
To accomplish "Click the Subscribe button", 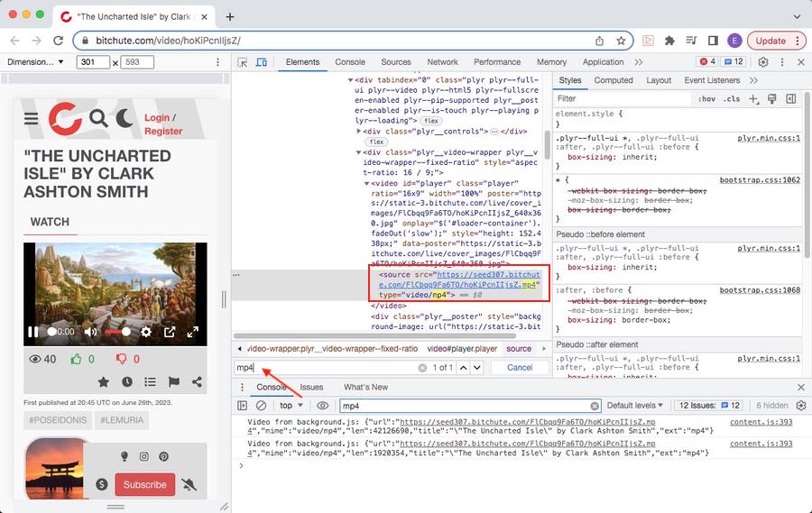I will pos(145,484).
